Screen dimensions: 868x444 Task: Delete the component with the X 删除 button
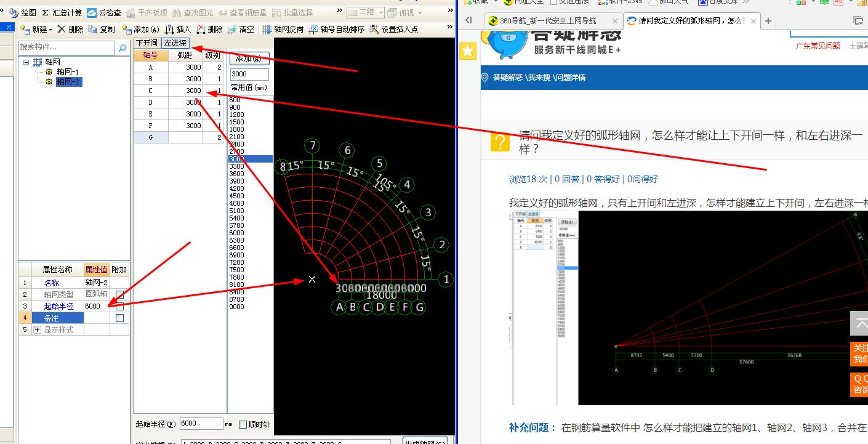(71, 29)
